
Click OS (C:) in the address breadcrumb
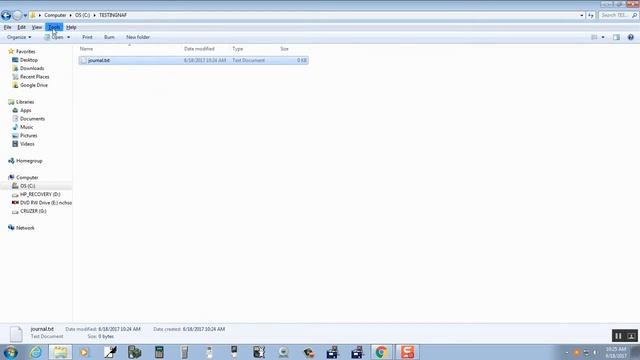click(82, 15)
